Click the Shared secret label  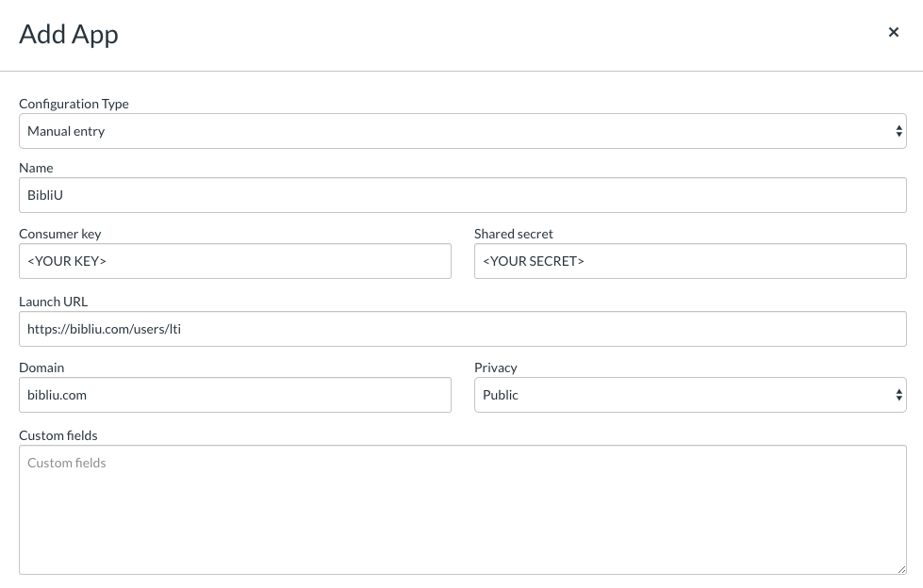514,234
